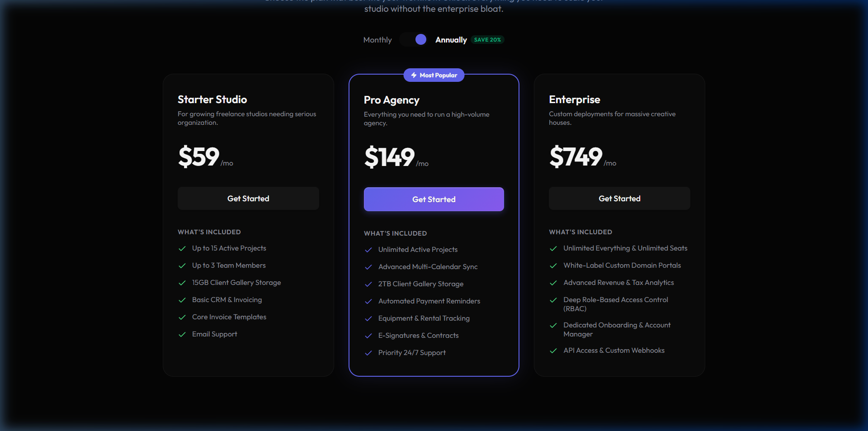Image resolution: width=868 pixels, height=431 pixels.
Task: Click the Pro Agency $149 price
Action: [x=389, y=157]
